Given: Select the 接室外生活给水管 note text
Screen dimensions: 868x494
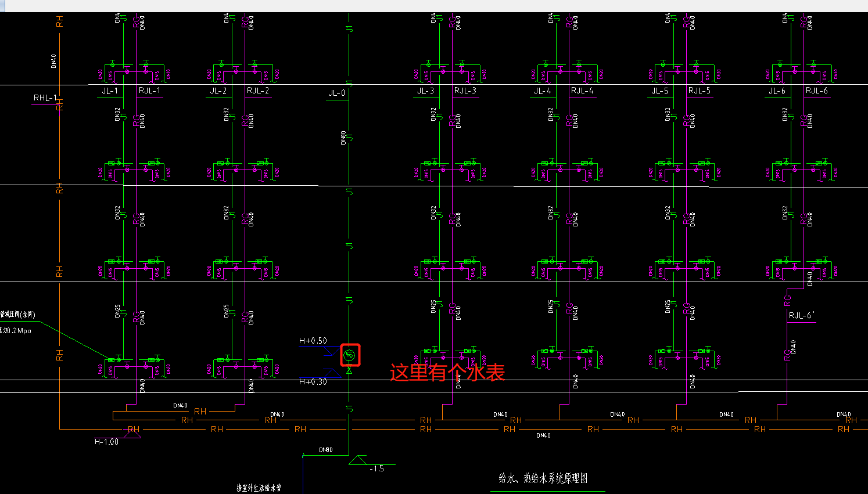Looking at the screenshot, I should [259, 488].
